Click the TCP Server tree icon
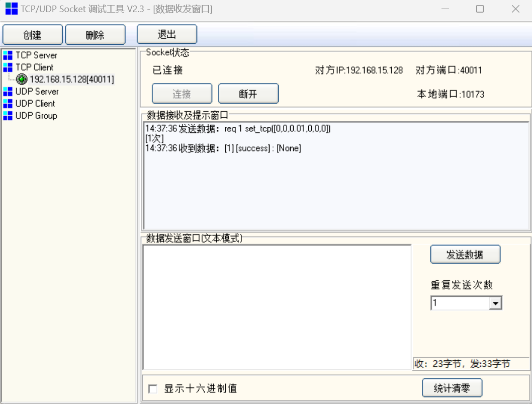 pos(8,55)
